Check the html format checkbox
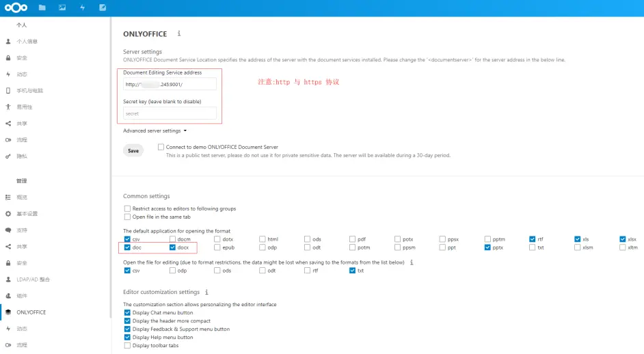 tap(262, 239)
